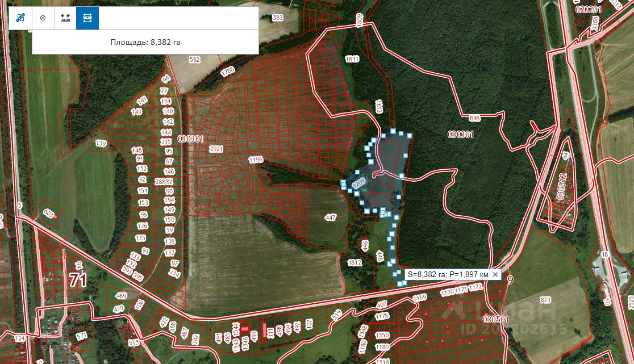Viewport: 634px width, 364px height.
Task: Toggle the active area measurement tool
Action: click(x=87, y=18)
